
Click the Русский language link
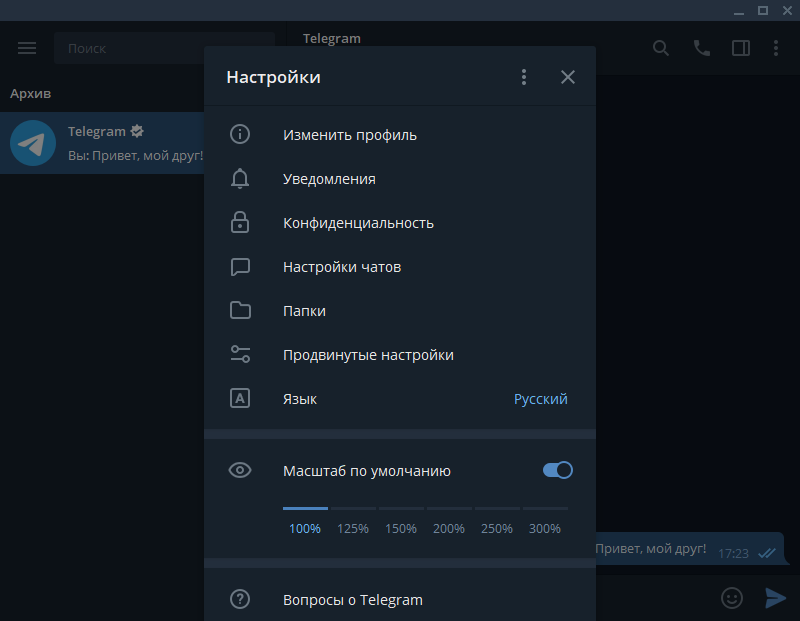tap(540, 399)
